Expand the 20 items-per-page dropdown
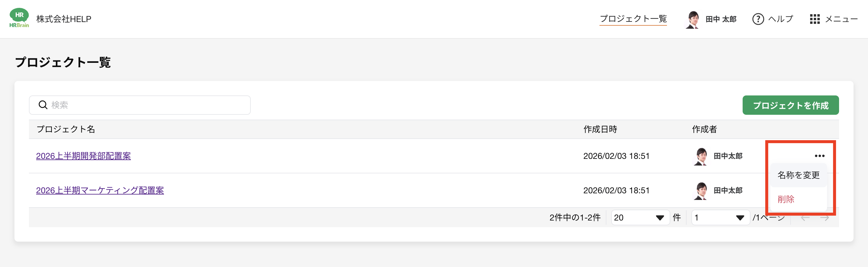The height and width of the screenshot is (267, 868). tap(640, 218)
